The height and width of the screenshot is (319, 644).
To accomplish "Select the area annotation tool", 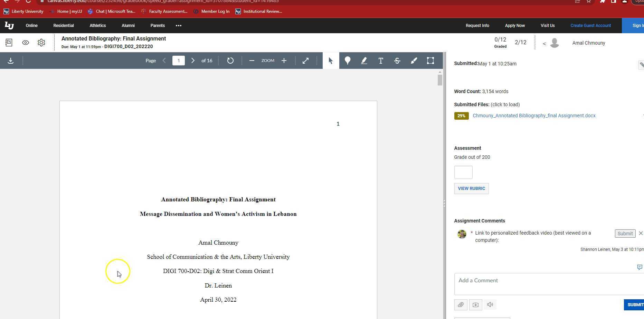I will click(x=430, y=61).
